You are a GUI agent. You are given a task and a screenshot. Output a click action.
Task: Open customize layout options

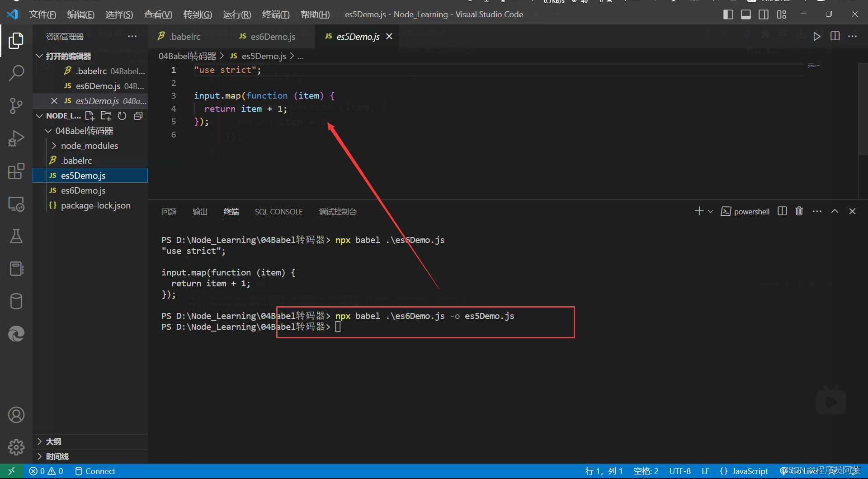782,14
